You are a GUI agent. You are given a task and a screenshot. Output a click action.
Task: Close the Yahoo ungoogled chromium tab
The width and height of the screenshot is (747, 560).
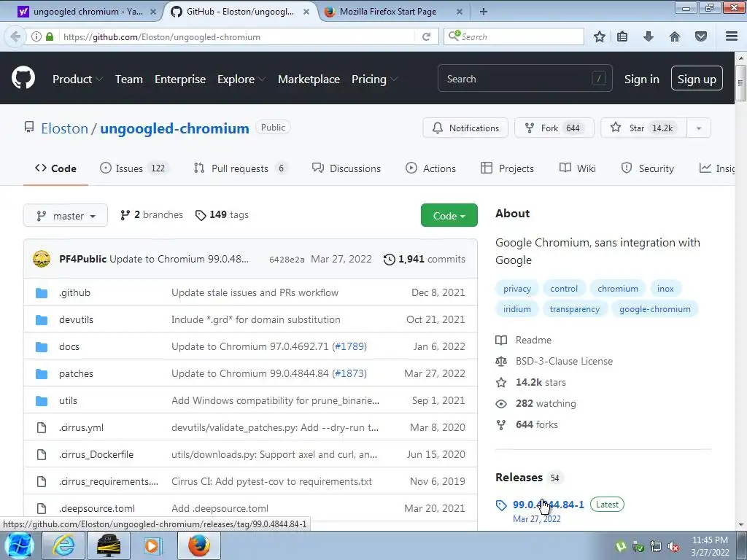pos(153,12)
